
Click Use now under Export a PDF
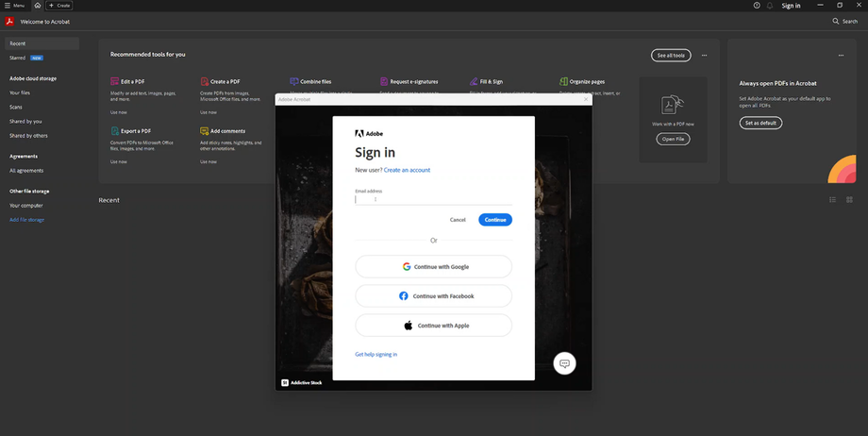119,161
